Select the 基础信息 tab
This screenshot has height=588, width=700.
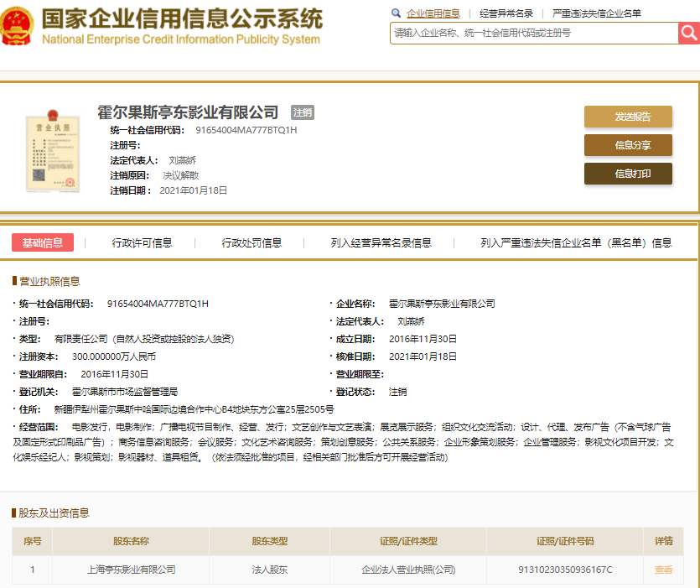click(x=43, y=242)
